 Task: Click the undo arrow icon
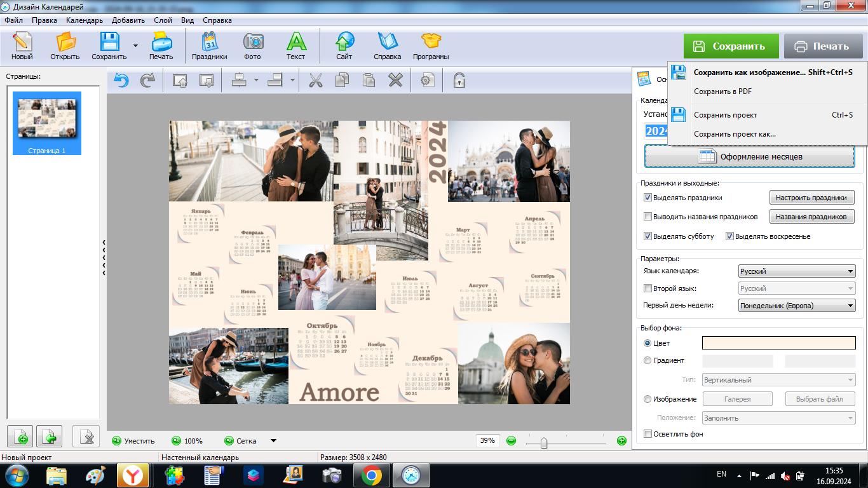click(x=121, y=80)
